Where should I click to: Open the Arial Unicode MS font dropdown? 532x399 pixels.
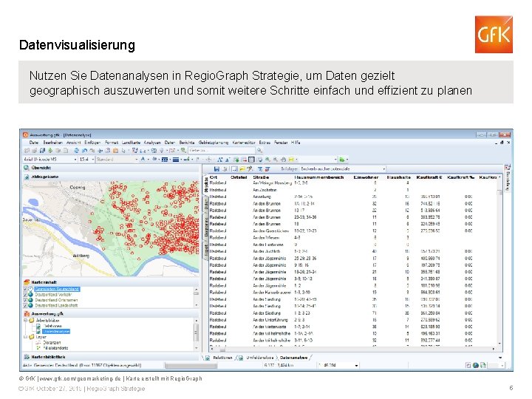point(75,159)
